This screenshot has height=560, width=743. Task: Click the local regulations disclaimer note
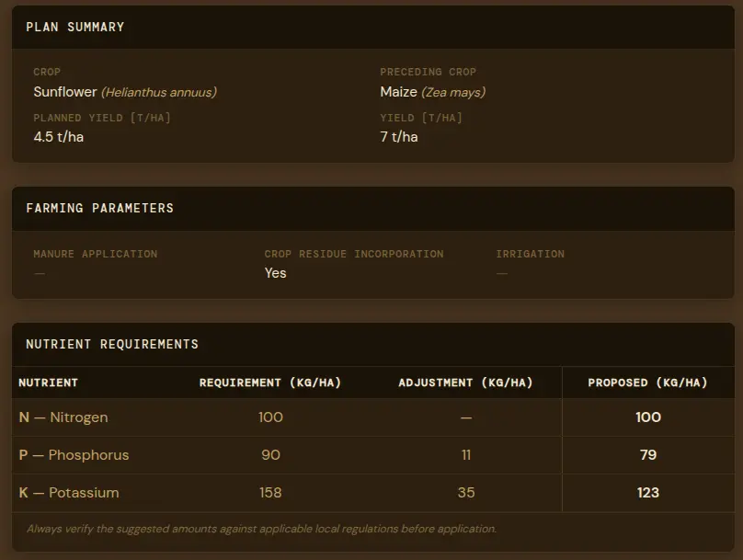[261, 529]
